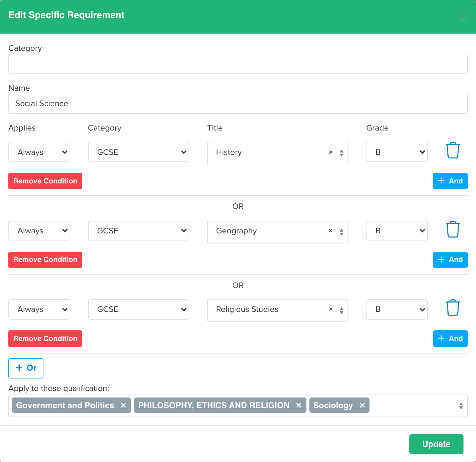Open the Grade dropdown for History

[397, 152]
